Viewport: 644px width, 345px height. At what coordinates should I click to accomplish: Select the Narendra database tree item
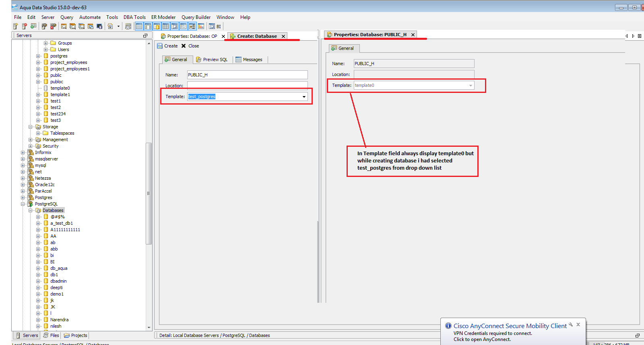pyautogui.click(x=59, y=320)
